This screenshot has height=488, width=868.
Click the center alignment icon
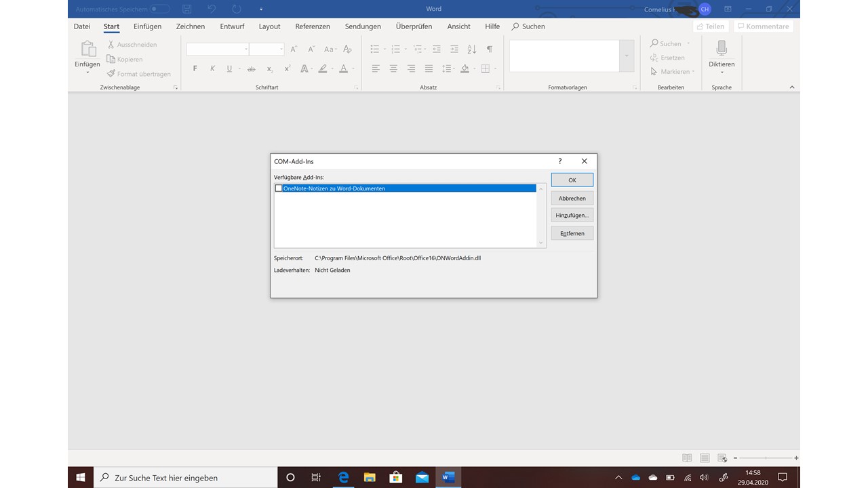click(x=393, y=68)
